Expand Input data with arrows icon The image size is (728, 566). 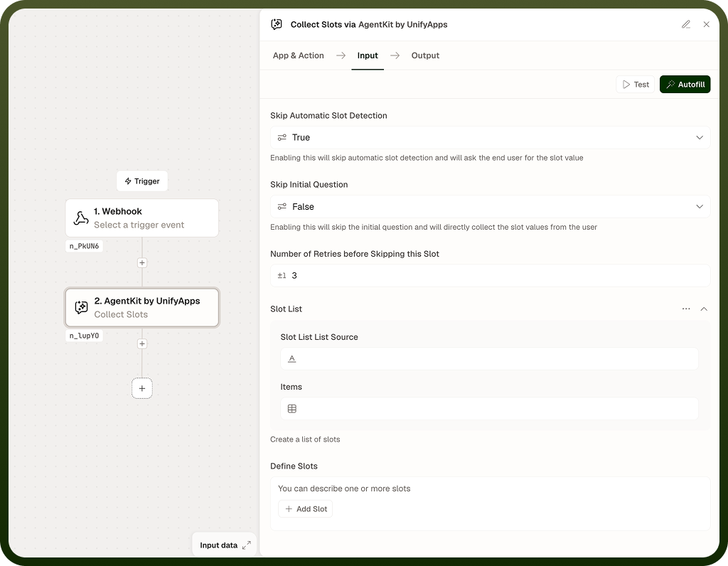tap(247, 545)
